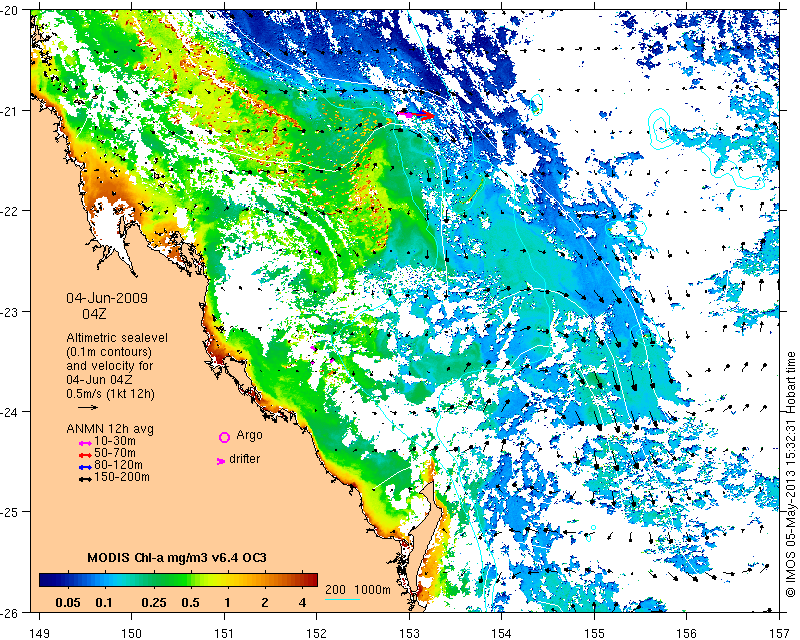Click the 0.5m/s velocity scale arrow
Viewport: 800px width, 640px height.
[88, 407]
